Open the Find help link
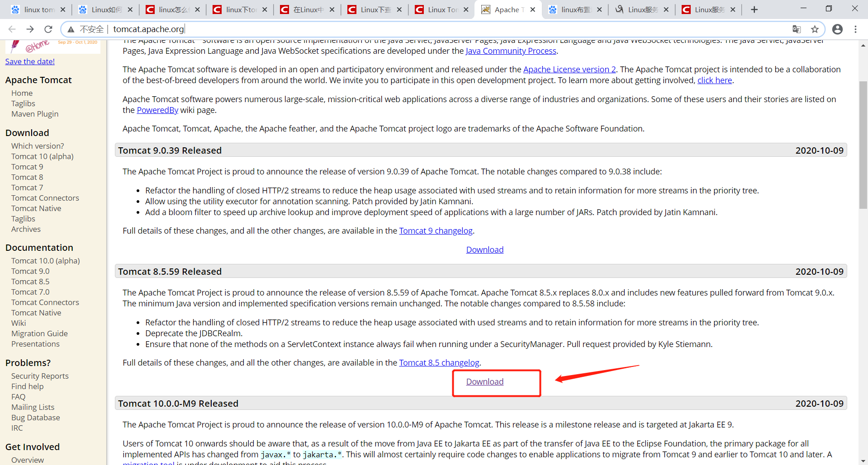The width and height of the screenshot is (868, 465). pos(27,386)
